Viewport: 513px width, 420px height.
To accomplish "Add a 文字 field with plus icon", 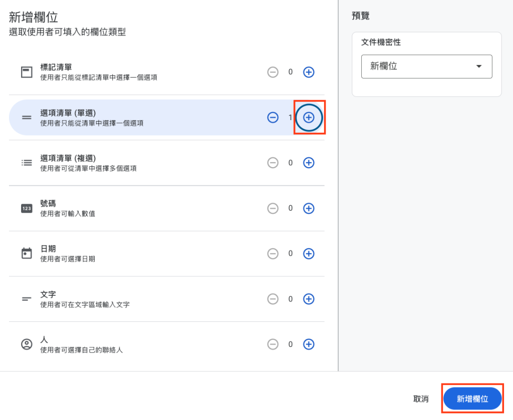I will (309, 299).
